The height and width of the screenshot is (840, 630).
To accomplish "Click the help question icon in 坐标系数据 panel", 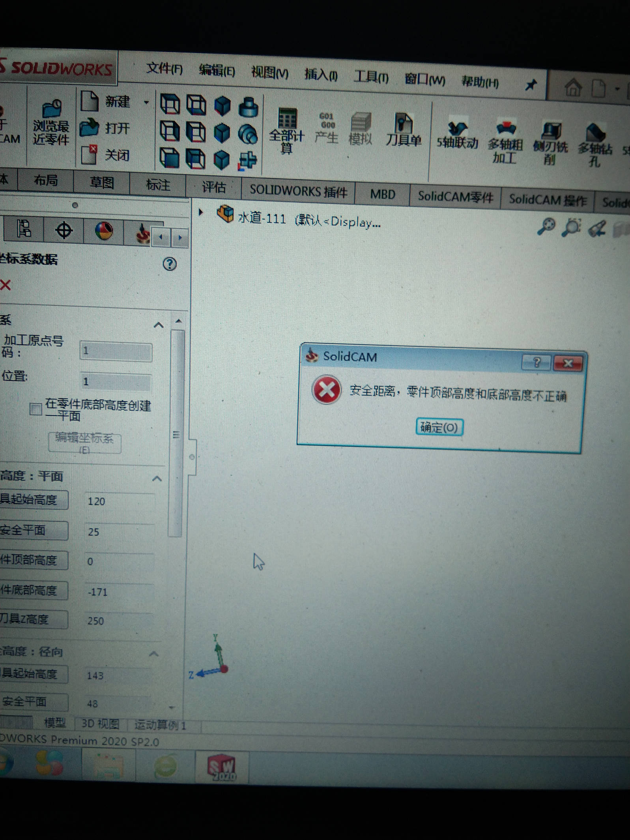I will point(170,264).
